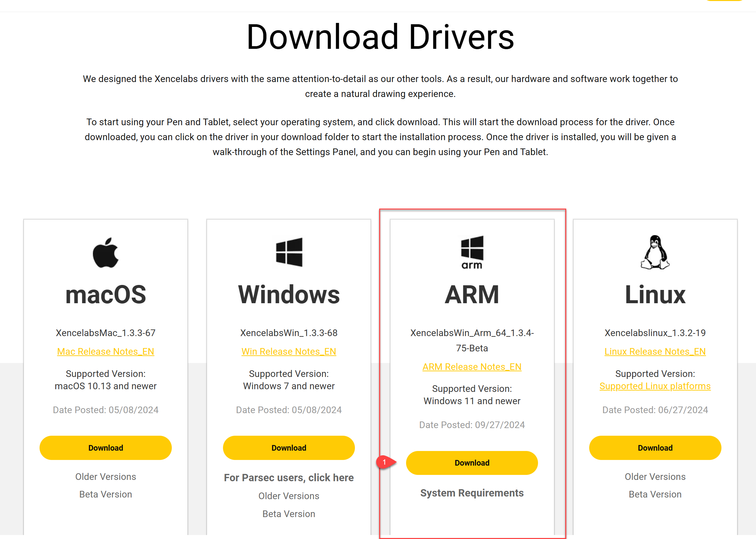This screenshot has width=756, height=539.
Task: Click the Windows ARM logo icon
Action: (472, 252)
